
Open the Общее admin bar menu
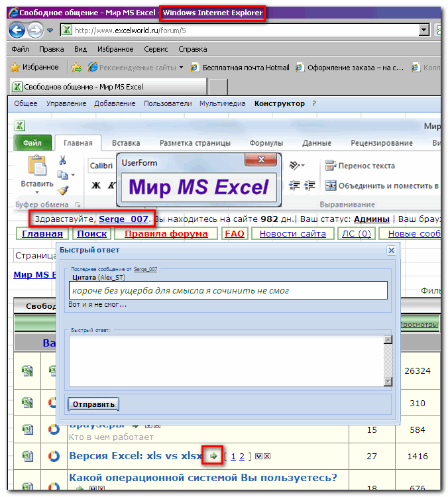(26, 103)
